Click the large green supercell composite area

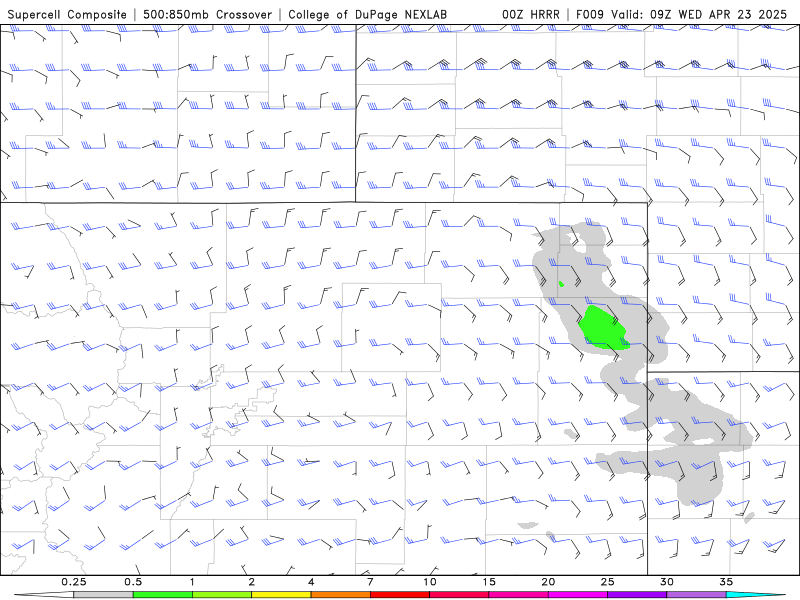pyautogui.click(x=603, y=328)
